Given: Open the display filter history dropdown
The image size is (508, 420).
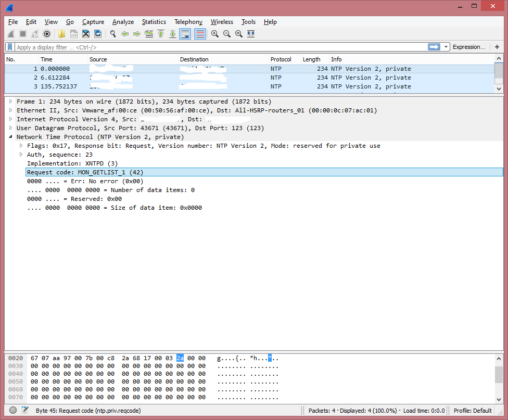Looking at the screenshot, I should pyautogui.click(x=446, y=47).
